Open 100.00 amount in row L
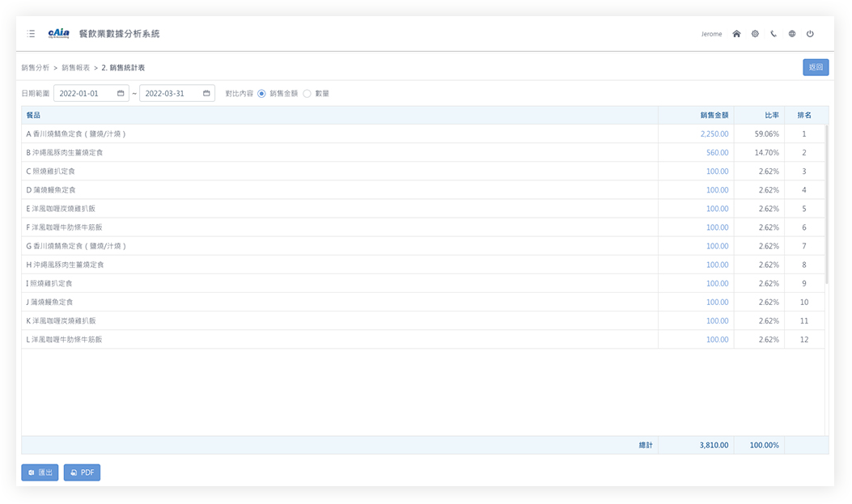This screenshot has height=504, width=852. 717,340
